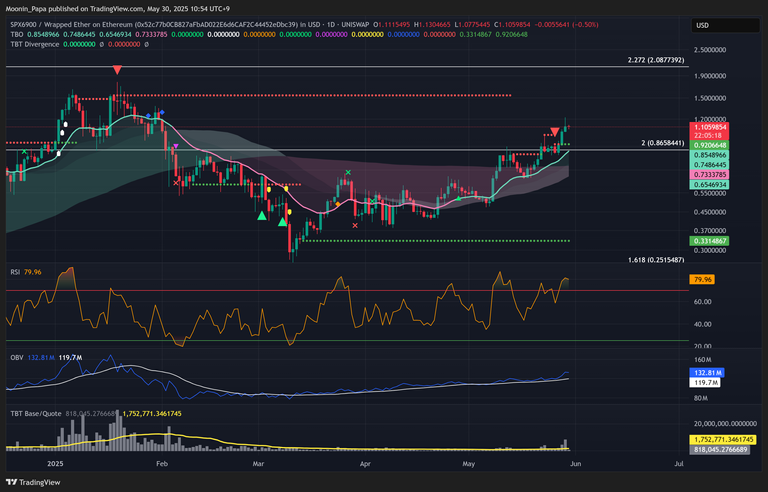Select the leftmost green up-triangle marker in March
768x492 pixels.
[261, 215]
